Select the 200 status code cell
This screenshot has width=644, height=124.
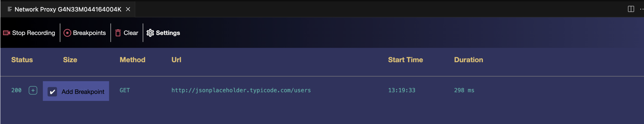pyautogui.click(x=17, y=90)
